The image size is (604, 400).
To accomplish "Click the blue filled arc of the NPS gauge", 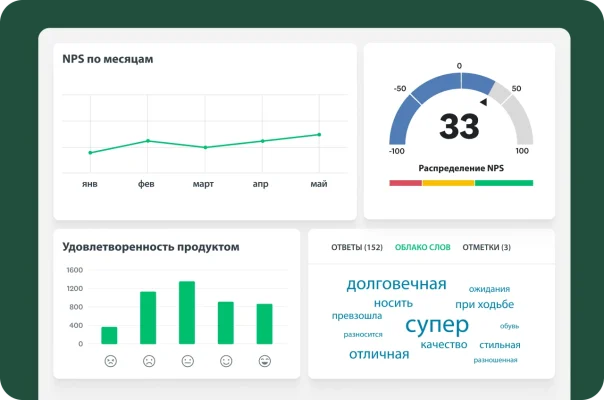I will click(x=435, y=87).
